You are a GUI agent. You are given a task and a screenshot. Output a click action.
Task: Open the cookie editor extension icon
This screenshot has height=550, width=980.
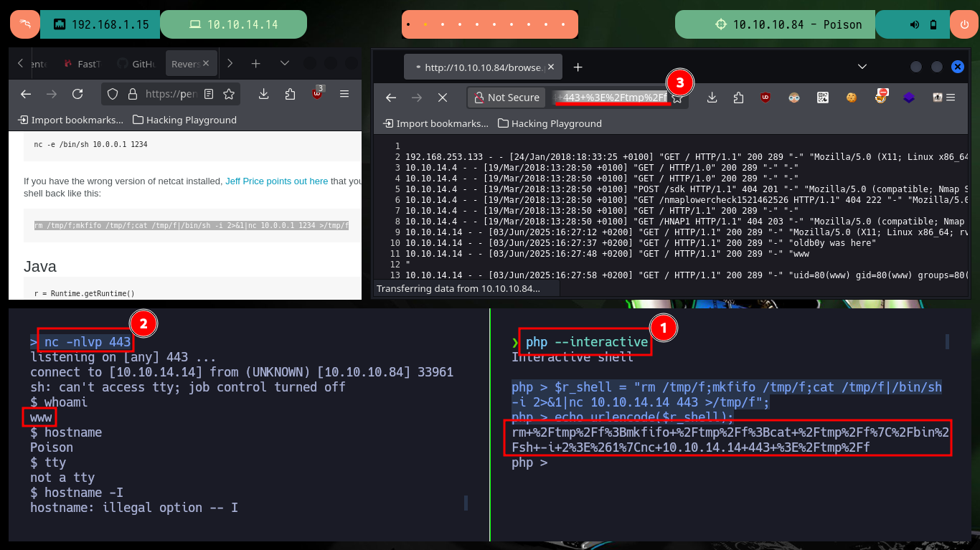(x=852, y=98)
